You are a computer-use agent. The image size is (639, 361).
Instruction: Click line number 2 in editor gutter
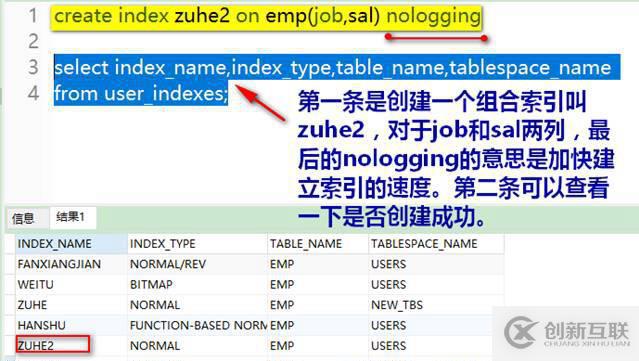tap(33, 41)
